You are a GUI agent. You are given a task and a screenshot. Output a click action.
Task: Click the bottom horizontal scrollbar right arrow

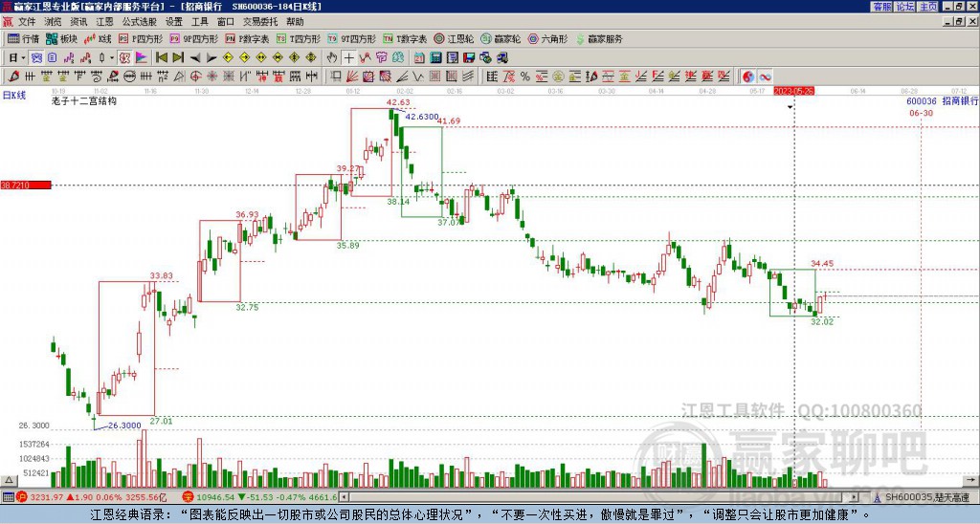[855, 497]
